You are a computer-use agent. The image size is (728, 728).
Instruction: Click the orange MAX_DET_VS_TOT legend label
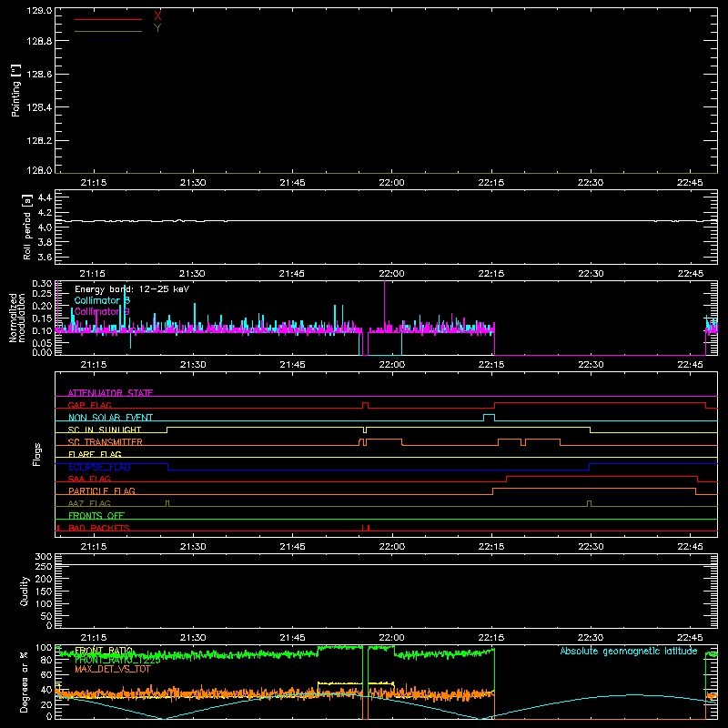point(113,669)
